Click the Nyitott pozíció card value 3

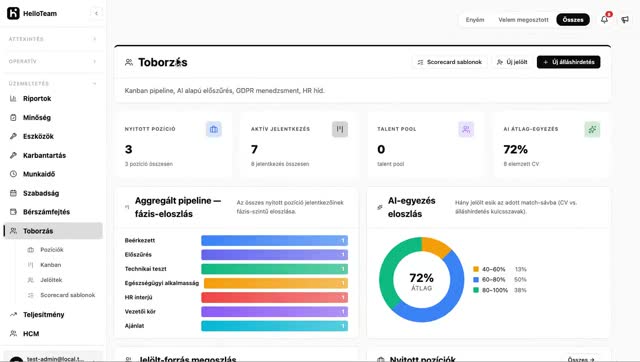tap(129, 149)
